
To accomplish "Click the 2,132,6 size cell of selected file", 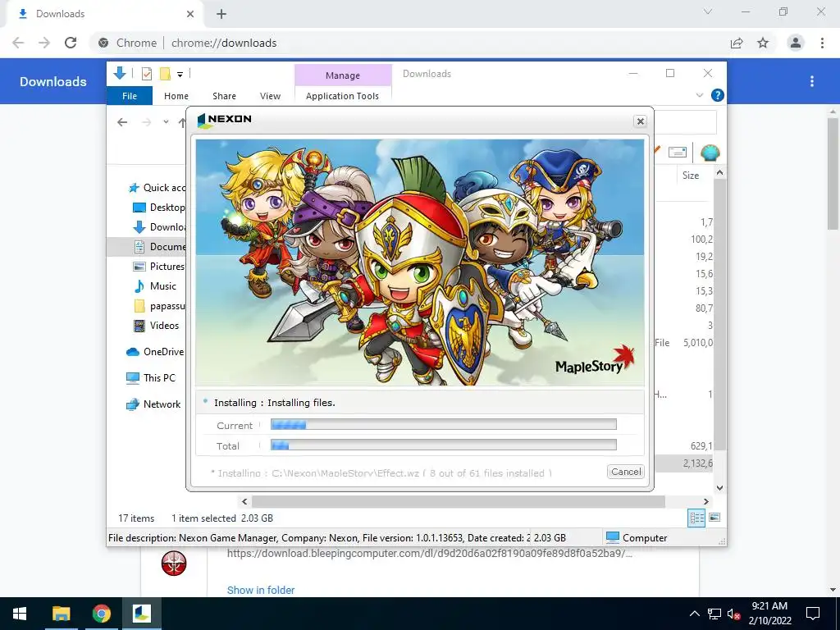I will tap(697, 463).
